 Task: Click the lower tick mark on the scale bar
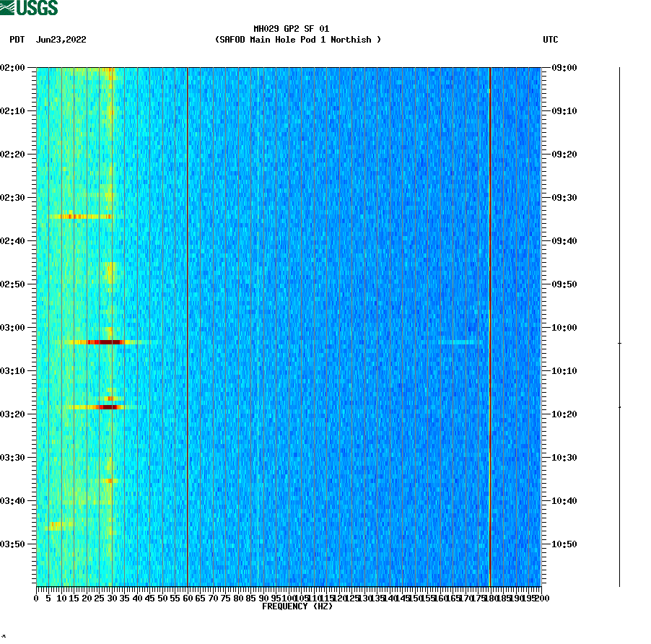point(619,406)
